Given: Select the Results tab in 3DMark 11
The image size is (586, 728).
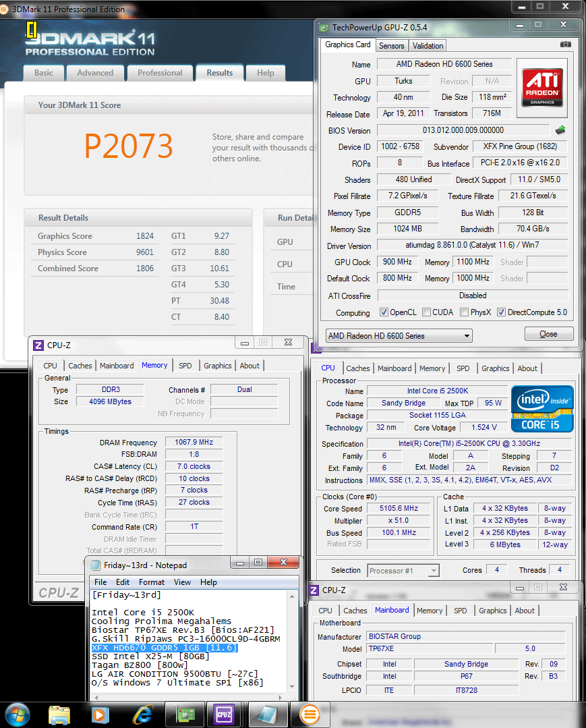Looking at the screenshot, I should pos(219,73).
